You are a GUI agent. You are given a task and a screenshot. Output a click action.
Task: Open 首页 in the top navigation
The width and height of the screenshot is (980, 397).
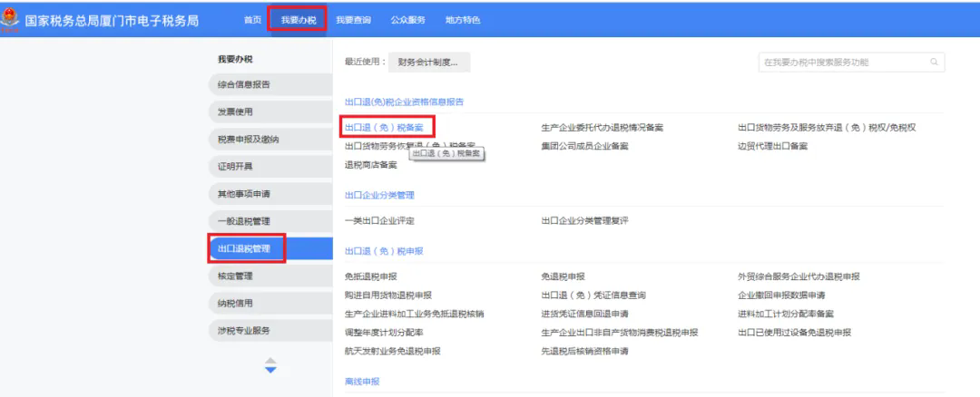point(252,20)
